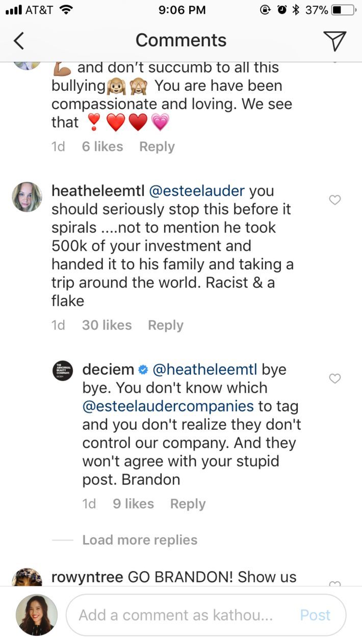This screenshot has width=362, height=644.
Task: Reply to deciem's comment
Action: pos(188,504)
